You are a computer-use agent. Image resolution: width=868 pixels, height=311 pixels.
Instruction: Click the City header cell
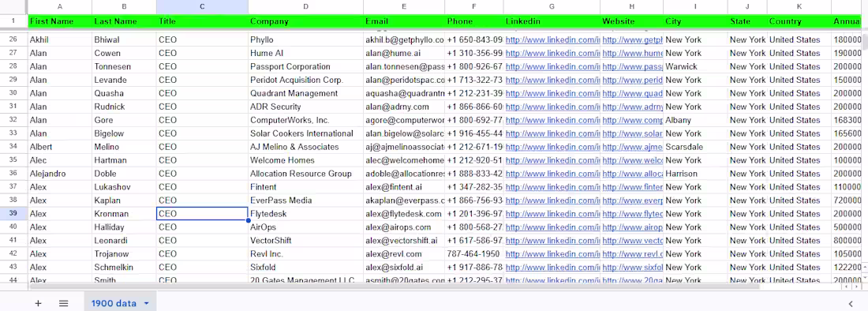695,21
